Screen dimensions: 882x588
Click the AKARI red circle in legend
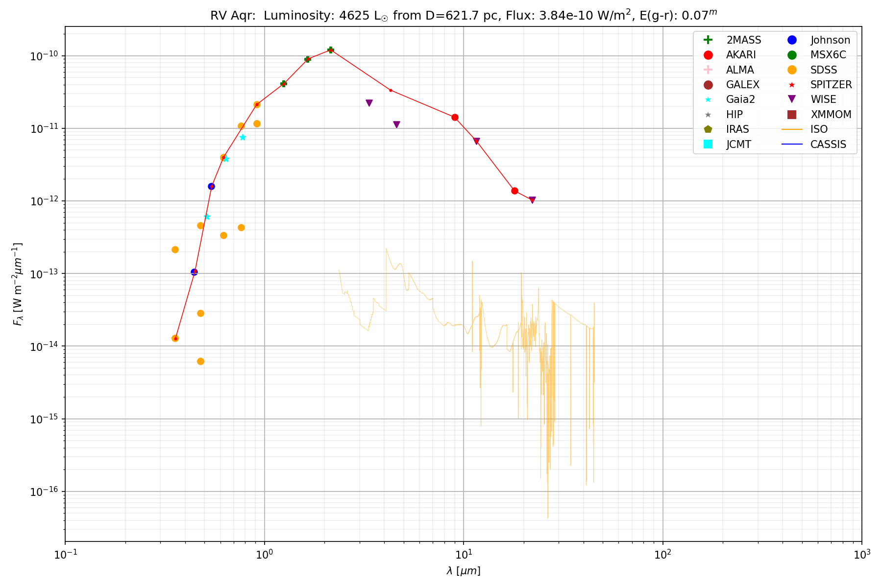coord(708,55)
